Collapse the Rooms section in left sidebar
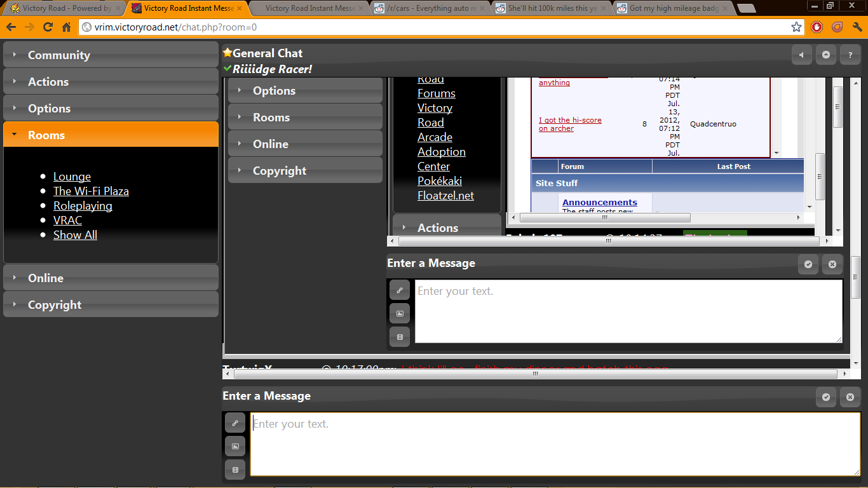 pyautogui.click(x=111, y=135)
